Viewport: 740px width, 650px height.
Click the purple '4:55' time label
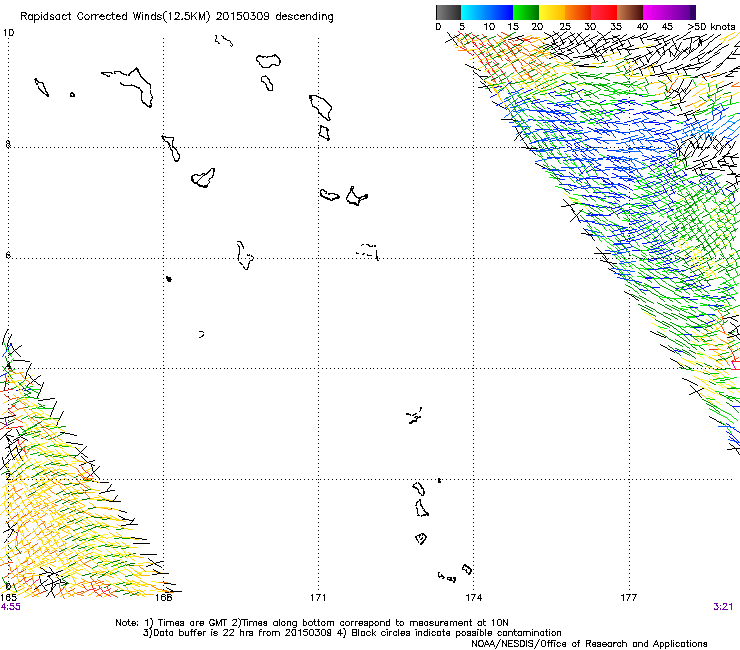pos(10,607)
